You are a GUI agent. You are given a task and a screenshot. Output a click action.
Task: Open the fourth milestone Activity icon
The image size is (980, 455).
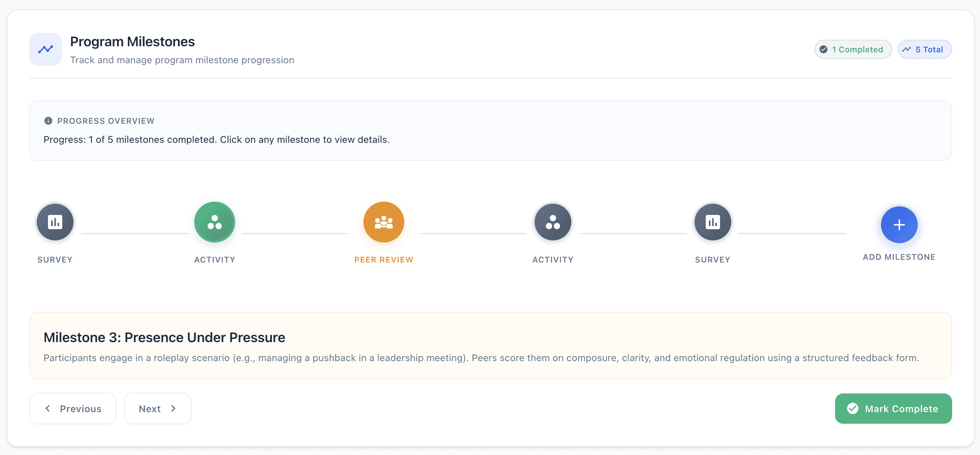pos(552,222)
